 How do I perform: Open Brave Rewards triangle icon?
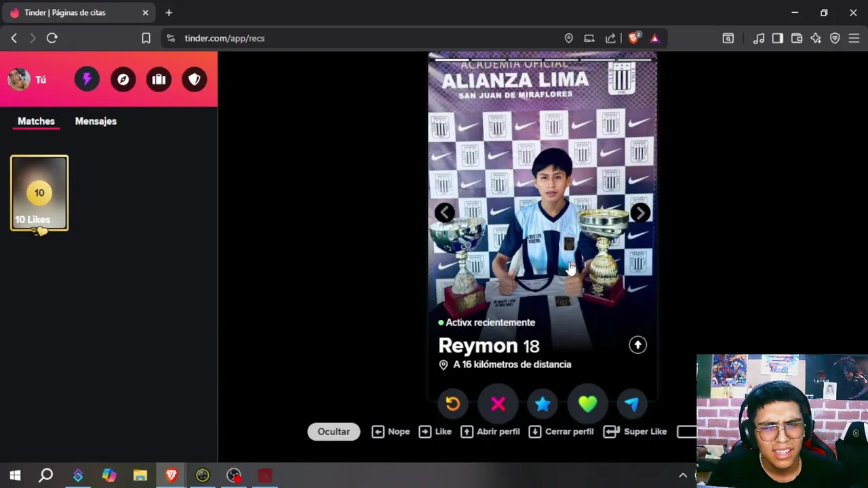654,39
